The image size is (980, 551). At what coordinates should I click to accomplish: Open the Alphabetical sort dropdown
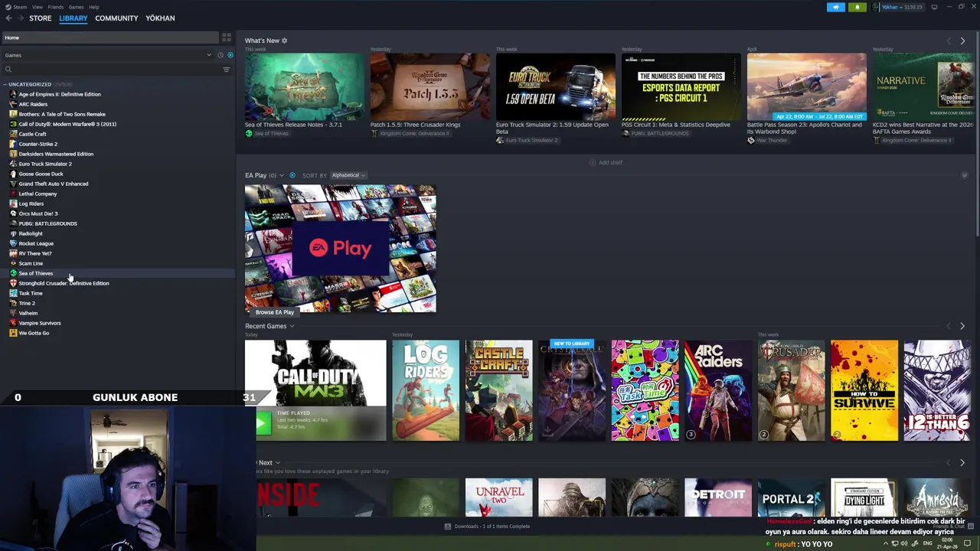348,175
